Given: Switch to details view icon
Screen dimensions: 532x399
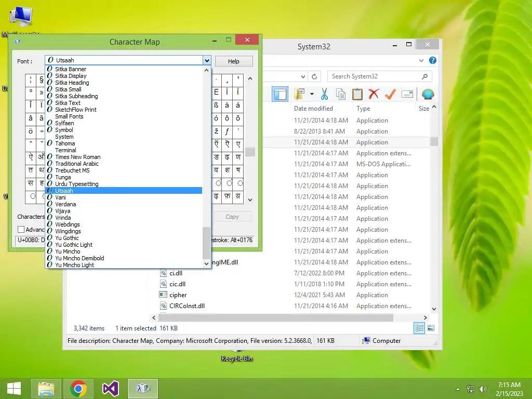Looking at the screenshot, I should click(x=419, y=328).
